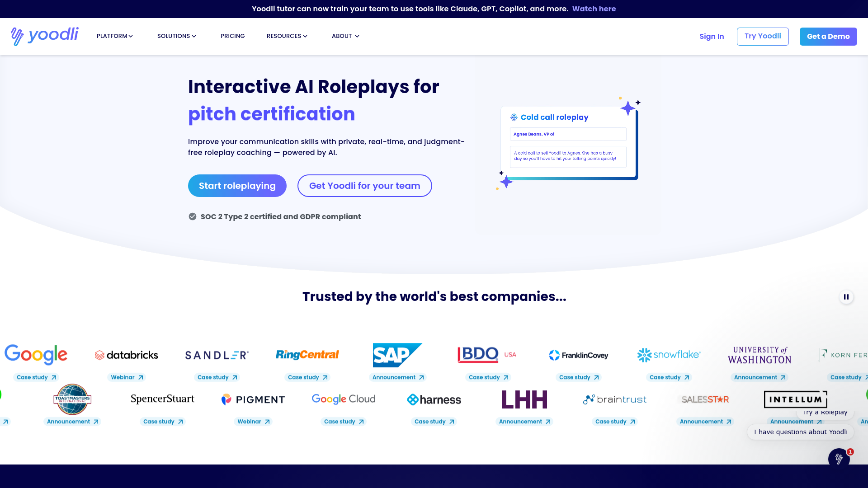Click the databricks logo
This screenshot has width=868, height=488.
tap(127, 355)
